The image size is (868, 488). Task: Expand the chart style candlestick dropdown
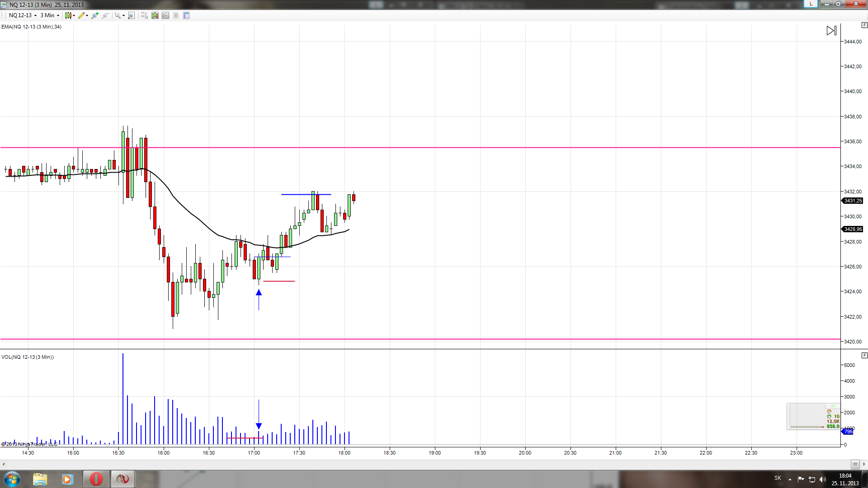click(x=70, y=15)
